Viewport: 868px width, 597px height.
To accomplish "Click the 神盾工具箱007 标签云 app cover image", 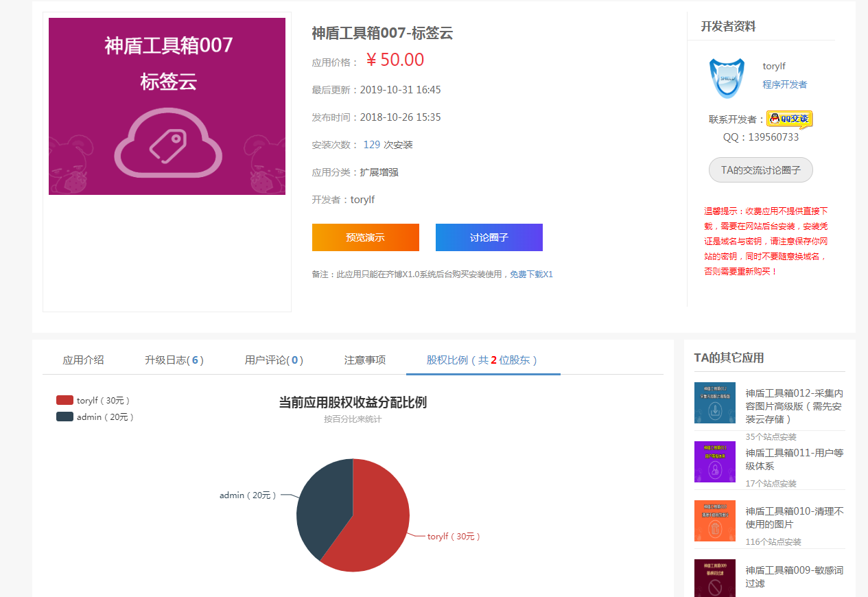I will (x=167, y=106).
